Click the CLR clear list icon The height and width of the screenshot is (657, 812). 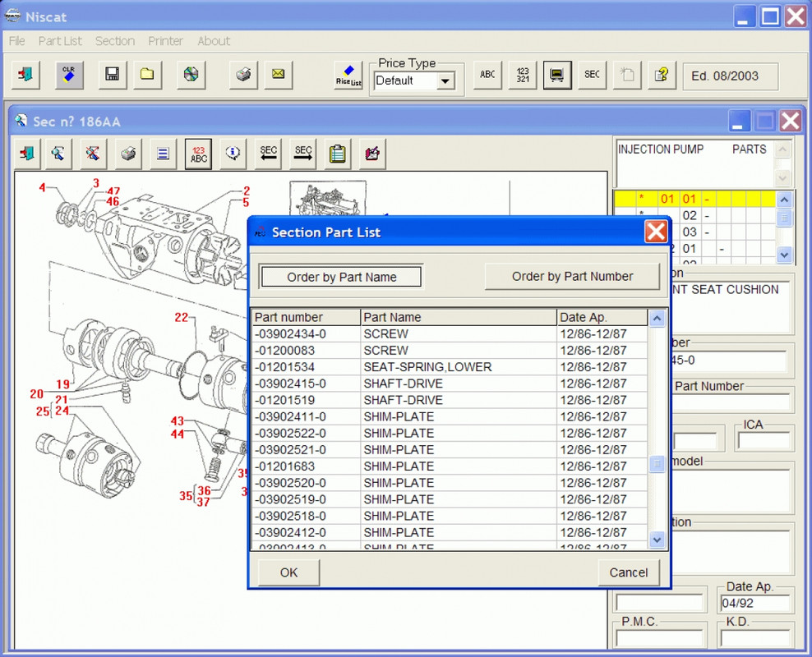click(69, 75)
